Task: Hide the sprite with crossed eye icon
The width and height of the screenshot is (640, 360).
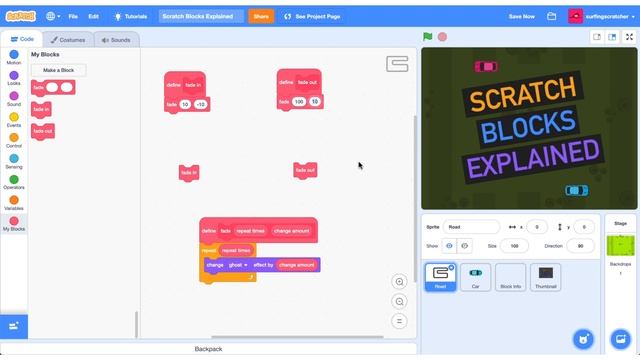Action: coord(464,246)
